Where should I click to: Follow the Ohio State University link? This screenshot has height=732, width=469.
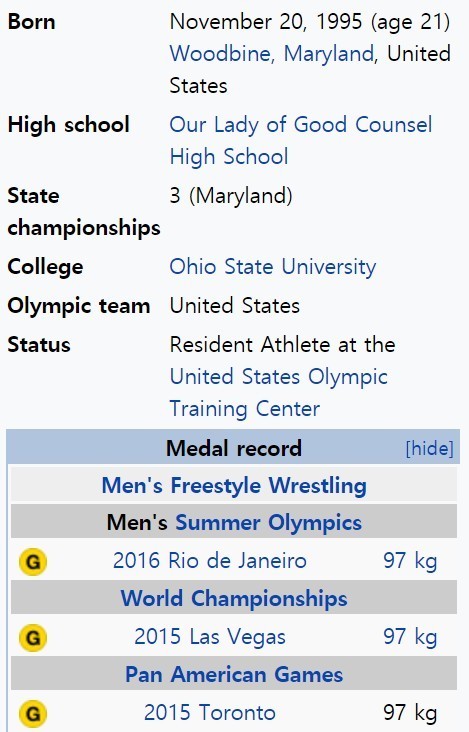[x=273, y=267]
